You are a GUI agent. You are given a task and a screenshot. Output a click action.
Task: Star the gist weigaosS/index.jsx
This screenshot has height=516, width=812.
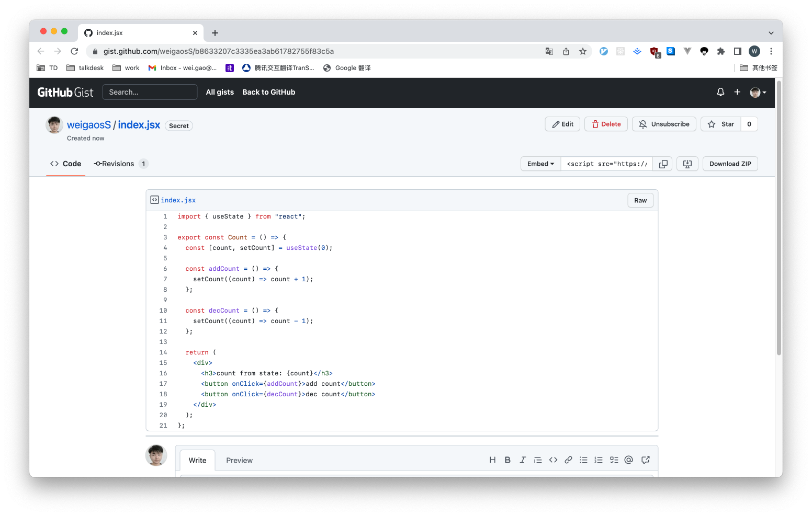721,124
